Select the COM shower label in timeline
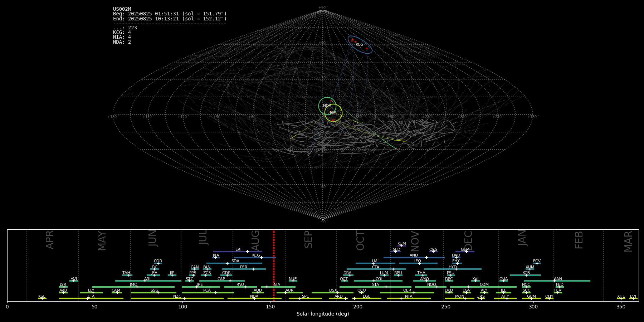644x322 pixels. (x=484, y=285)
